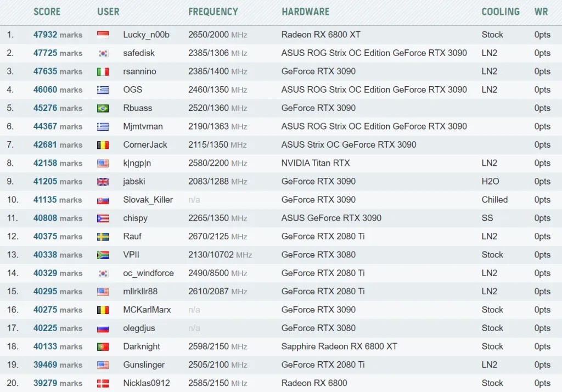This screenshot has height=392, width=562.
Task: Sort by the HARDWARE column header
Action: [305, 12]
